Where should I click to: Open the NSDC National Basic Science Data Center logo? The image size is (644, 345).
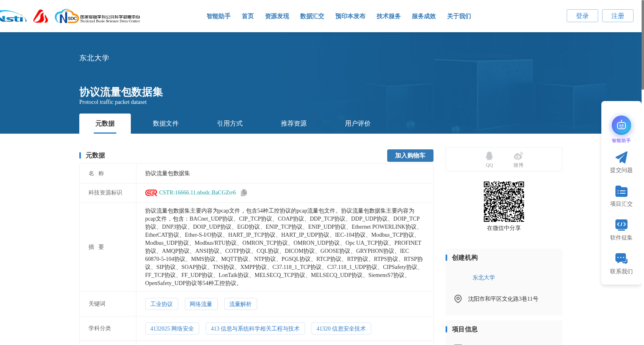tap(97, 17)
